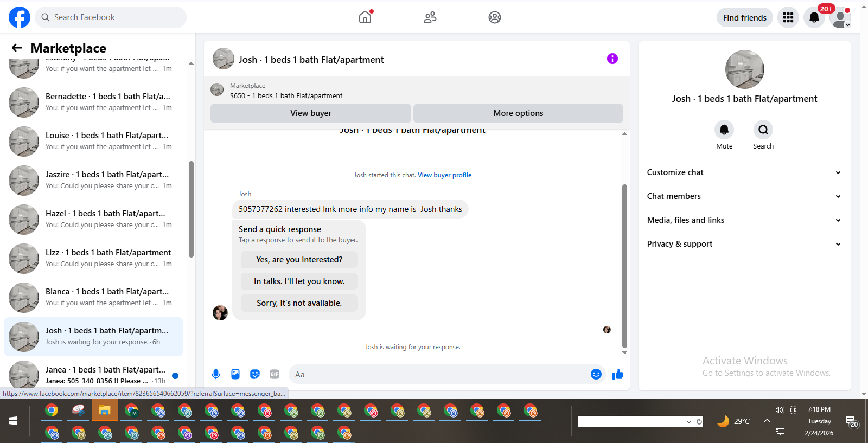Click the View buyer button

click(311, 113)
